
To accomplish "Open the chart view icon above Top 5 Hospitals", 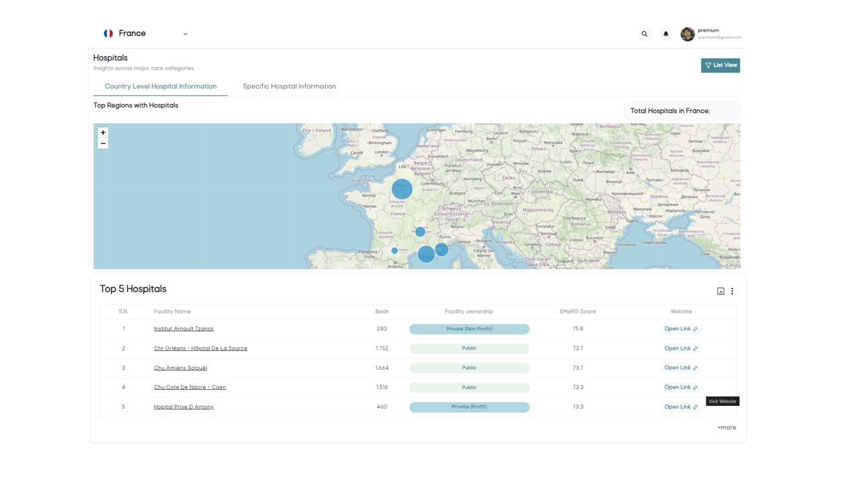I will pyautogui.click(x=720, y=291).
